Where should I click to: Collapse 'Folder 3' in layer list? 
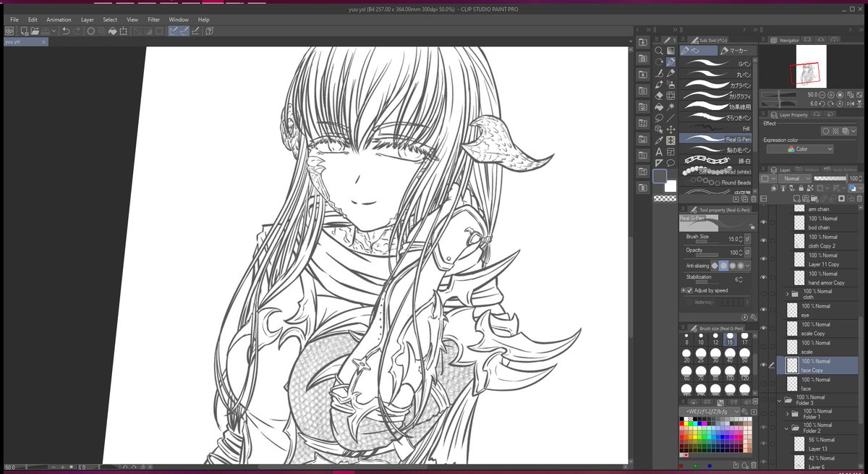pyautogui.click(x=780, y=399)
